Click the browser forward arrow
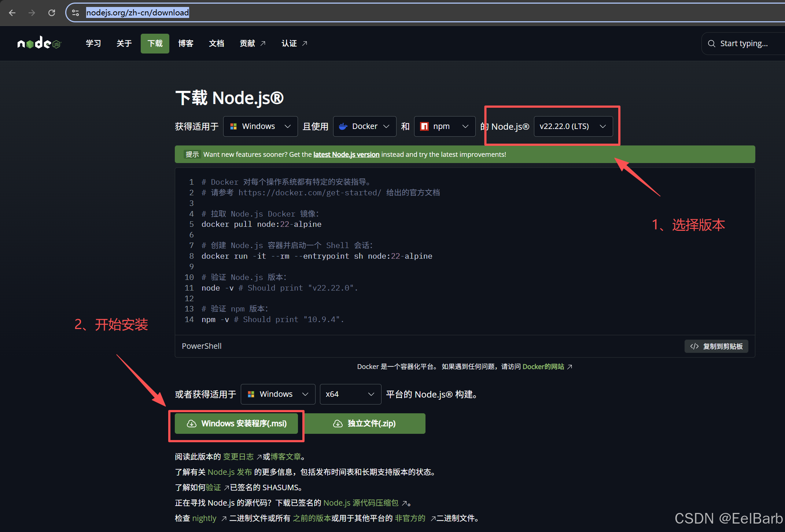 (x=32, y=13)
